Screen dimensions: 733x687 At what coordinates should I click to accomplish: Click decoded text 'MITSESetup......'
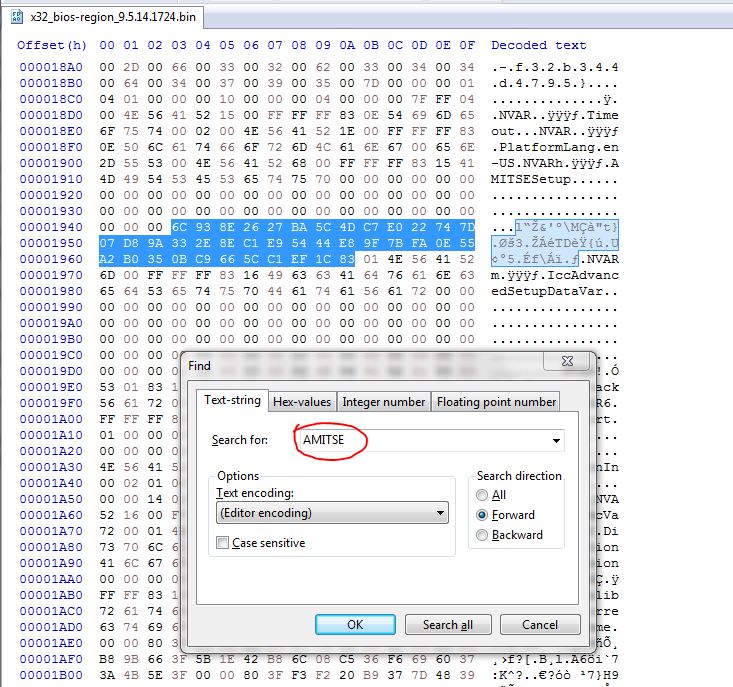pos(555,179)
